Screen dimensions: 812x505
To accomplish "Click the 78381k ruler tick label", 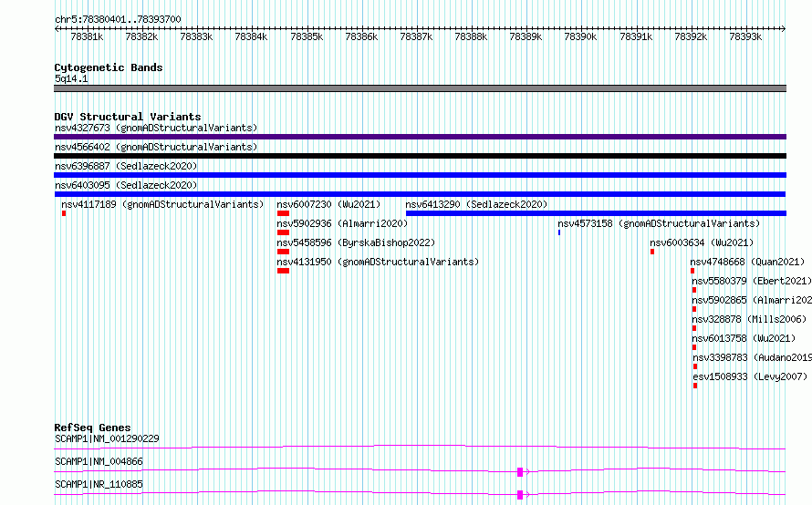I will click(x=87, y=36).
